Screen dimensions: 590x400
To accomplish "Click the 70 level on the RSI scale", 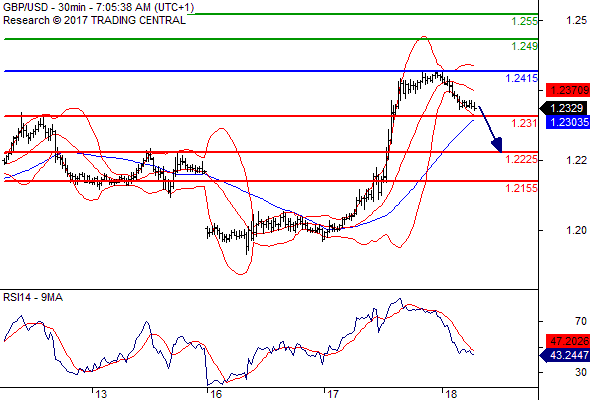I will tap(581, 321).
